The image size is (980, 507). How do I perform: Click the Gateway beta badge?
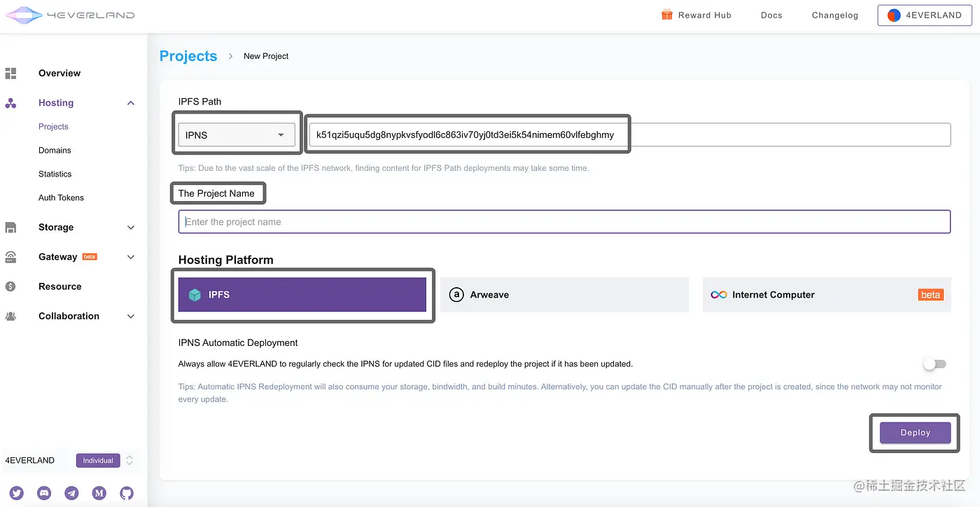(90, 257)
